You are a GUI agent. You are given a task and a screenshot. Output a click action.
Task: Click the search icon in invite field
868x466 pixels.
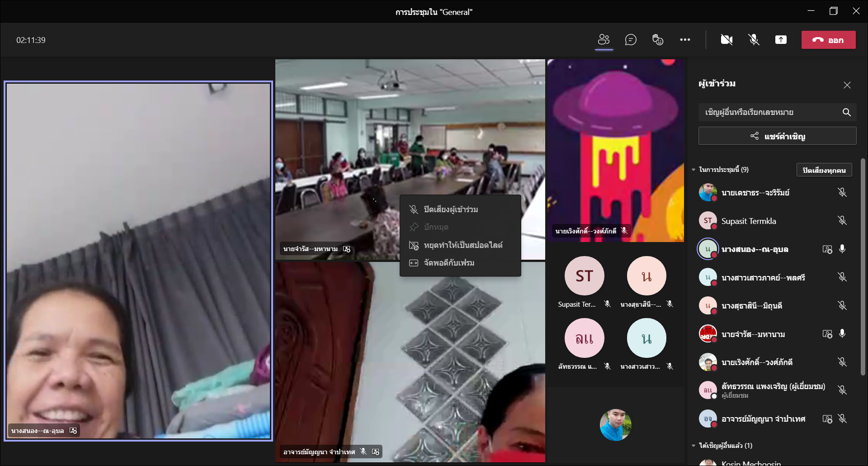point(846,112)
